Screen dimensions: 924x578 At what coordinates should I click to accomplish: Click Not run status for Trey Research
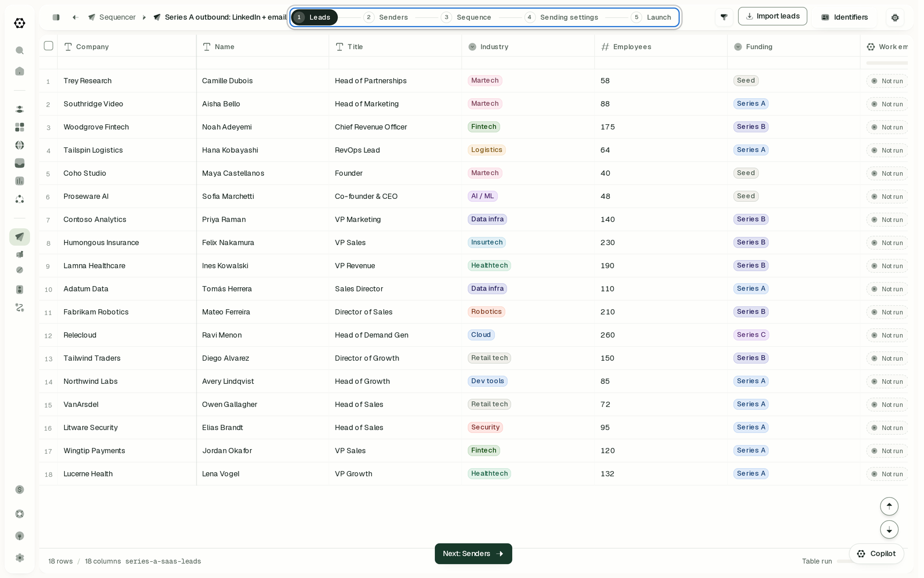click(x=887, y=81)
